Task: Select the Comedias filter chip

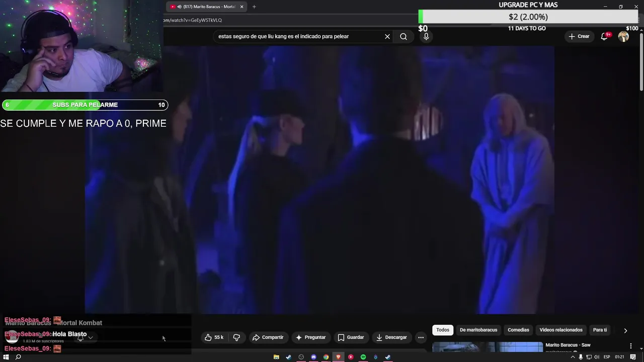Action: [518, 330]
